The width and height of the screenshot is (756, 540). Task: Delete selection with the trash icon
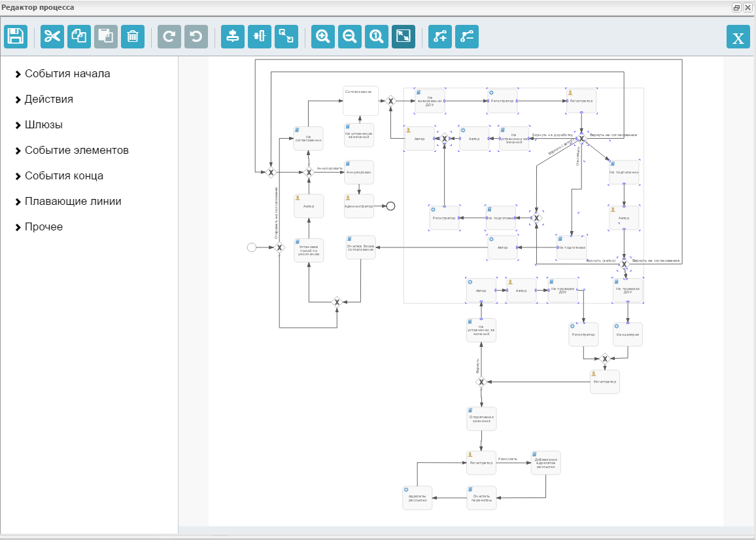click(x=133, y=37)
